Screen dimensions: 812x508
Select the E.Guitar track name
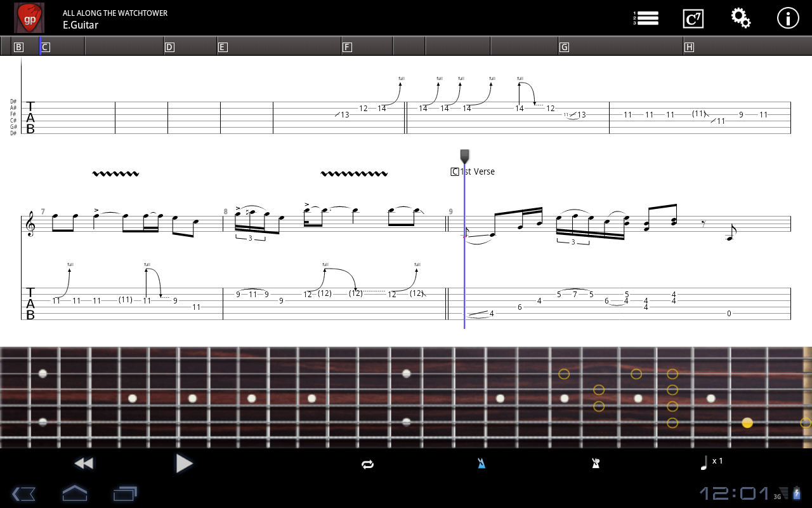(x=81, y=25)
